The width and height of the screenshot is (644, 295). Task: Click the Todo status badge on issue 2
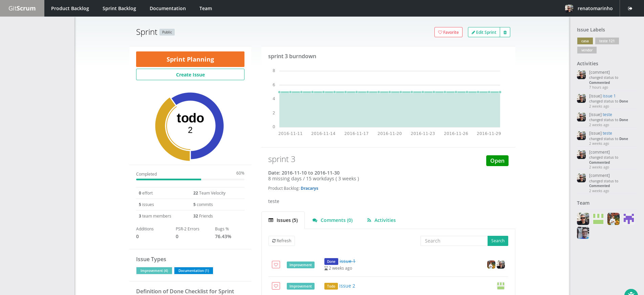point(331,286)
